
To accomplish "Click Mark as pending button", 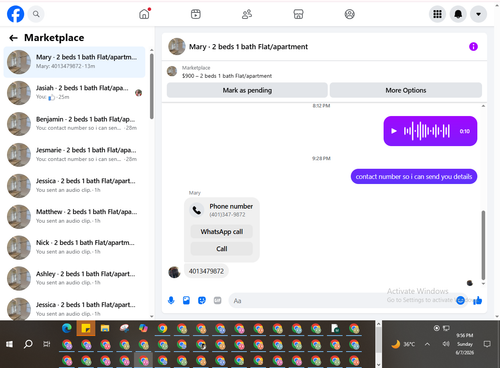I will pos(247,90).
